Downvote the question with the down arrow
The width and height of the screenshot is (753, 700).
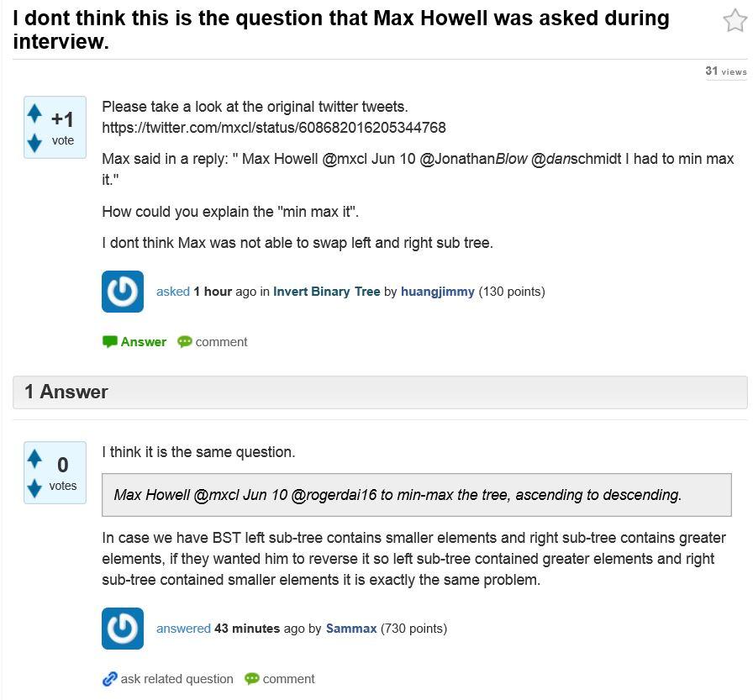coord(34,143)
